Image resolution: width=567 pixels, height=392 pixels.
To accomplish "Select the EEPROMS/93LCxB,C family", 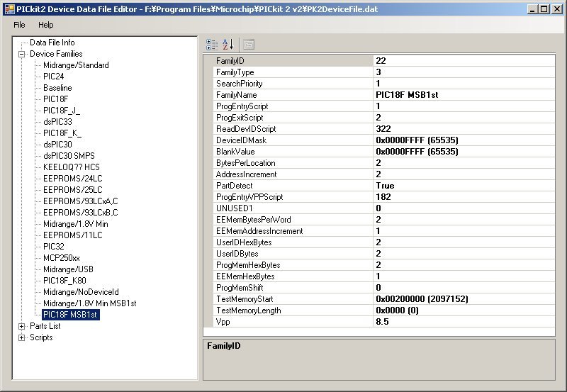I will click(81, 213).
